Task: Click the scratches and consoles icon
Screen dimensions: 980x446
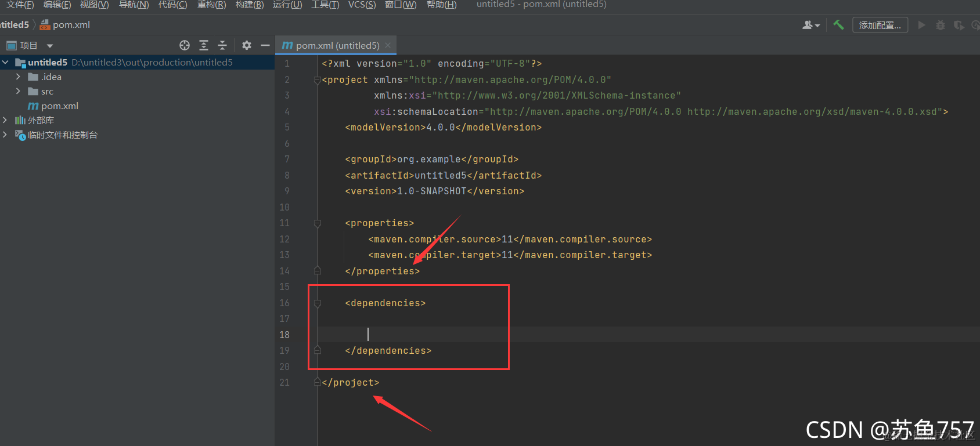Action: 20,135
